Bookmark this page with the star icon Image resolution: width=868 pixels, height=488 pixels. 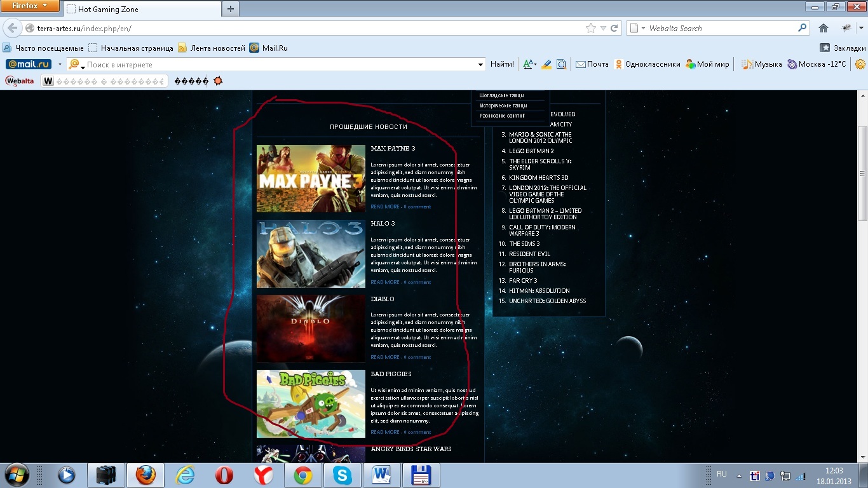point(591,28)
